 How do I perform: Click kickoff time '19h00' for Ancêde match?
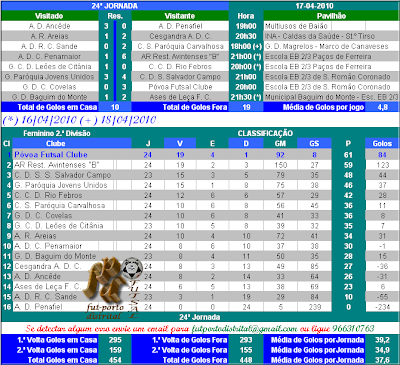(246, 26)
